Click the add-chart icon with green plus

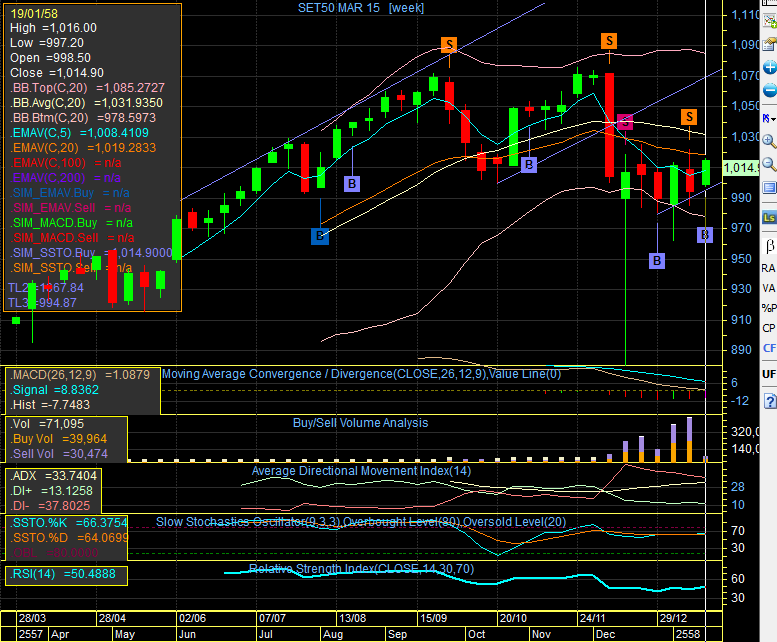[770, 20]
